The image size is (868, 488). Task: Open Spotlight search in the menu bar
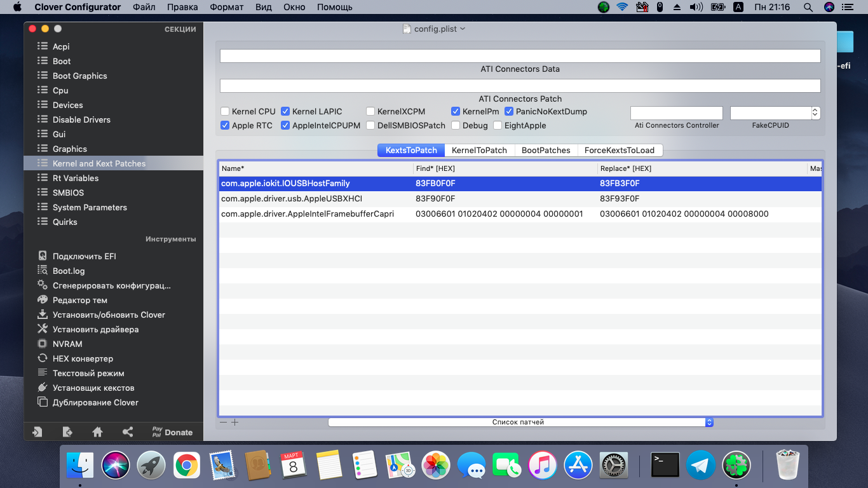pyautogui.click(x=808, y=7)
